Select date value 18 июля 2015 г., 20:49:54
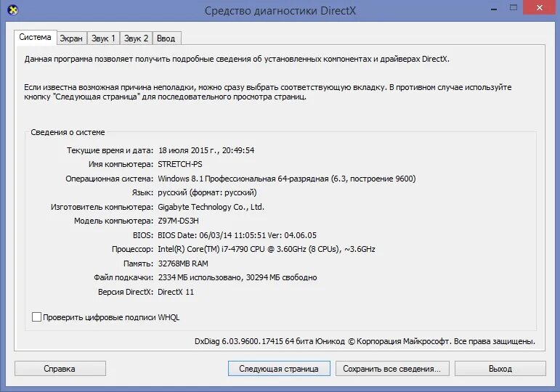Screen dimensions: 560x392 point(206,150)
